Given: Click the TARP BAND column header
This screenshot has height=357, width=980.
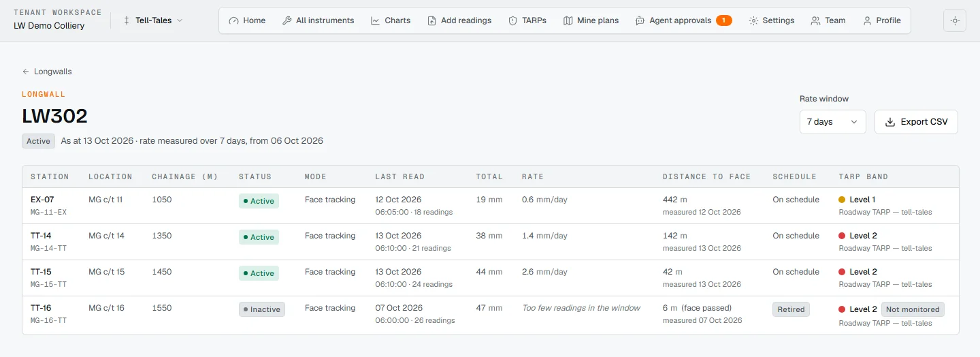Looking at the screenshot, I should pyautogui.click(x=863, y=176).
